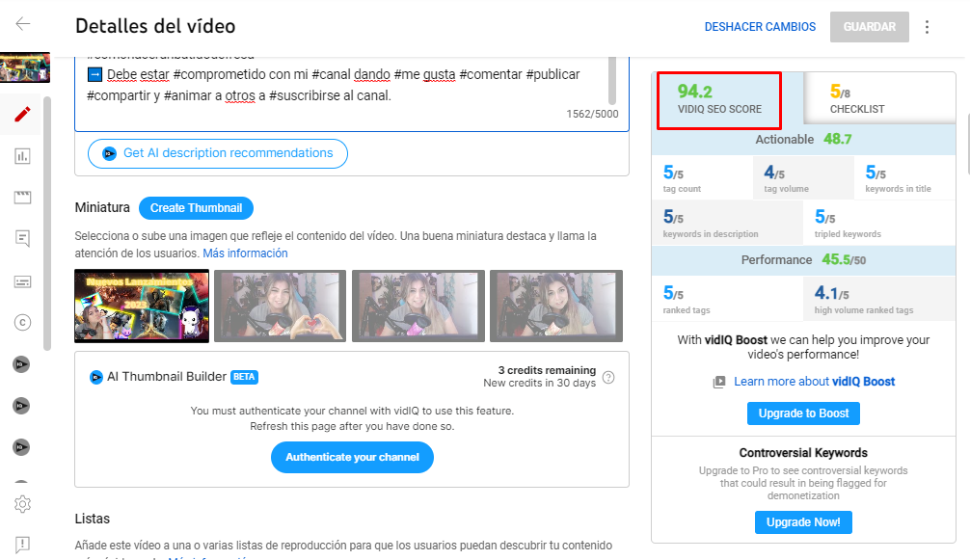Open the video Editor filmstrip icon
The image size is (970, 560).
[x=21, y=196]
